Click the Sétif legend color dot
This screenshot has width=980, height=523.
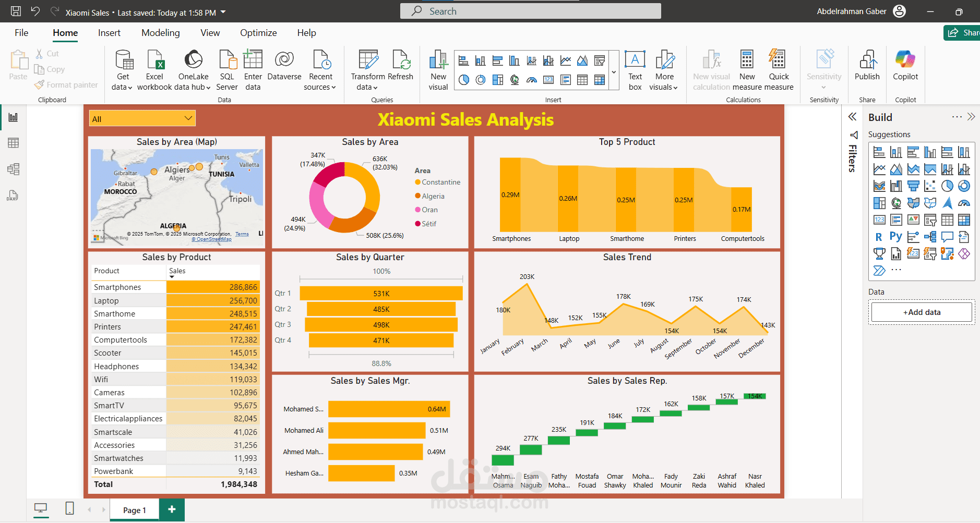(x=417, y=224)
